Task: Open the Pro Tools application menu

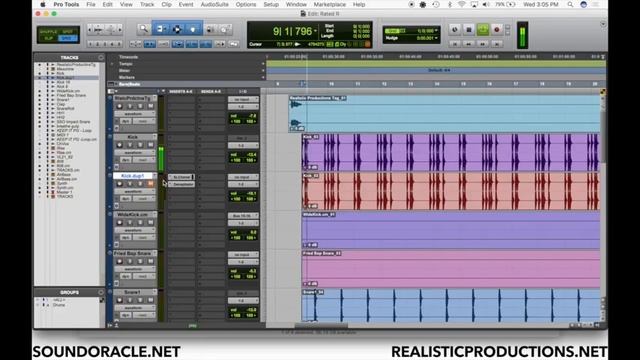Action: [66, 4]
